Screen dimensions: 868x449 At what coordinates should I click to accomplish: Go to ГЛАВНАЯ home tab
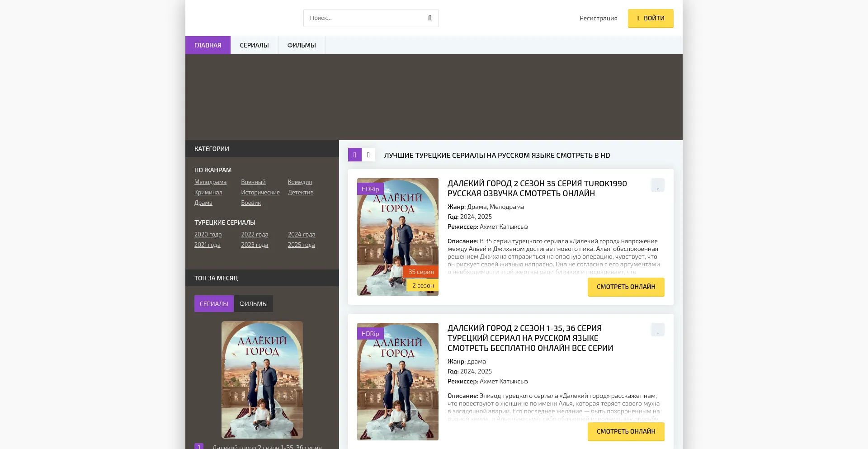[x=208, y=45]
